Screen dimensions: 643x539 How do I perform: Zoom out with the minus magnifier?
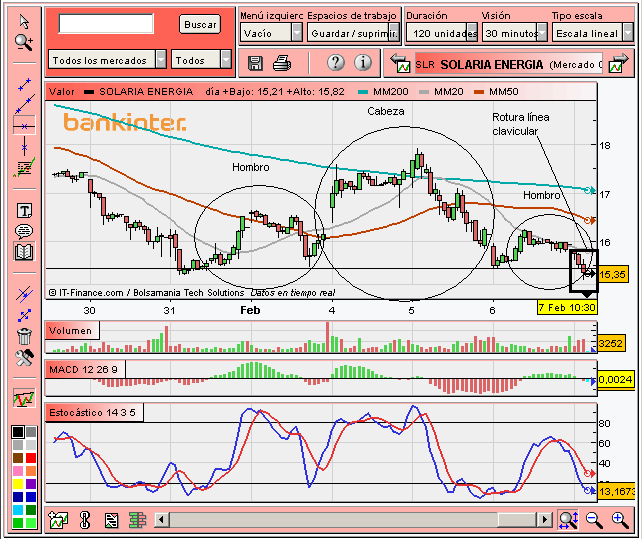[x=594, y=520]
